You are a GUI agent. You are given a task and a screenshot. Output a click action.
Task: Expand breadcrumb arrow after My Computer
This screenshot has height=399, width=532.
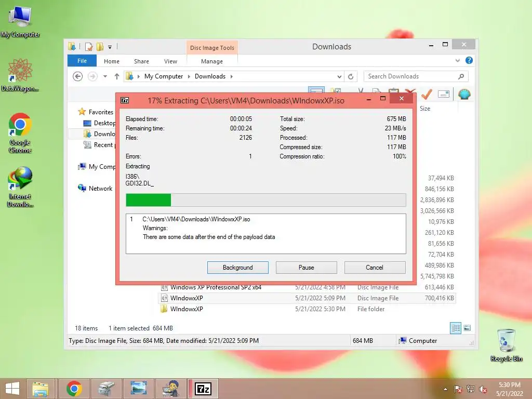(189, 76)
